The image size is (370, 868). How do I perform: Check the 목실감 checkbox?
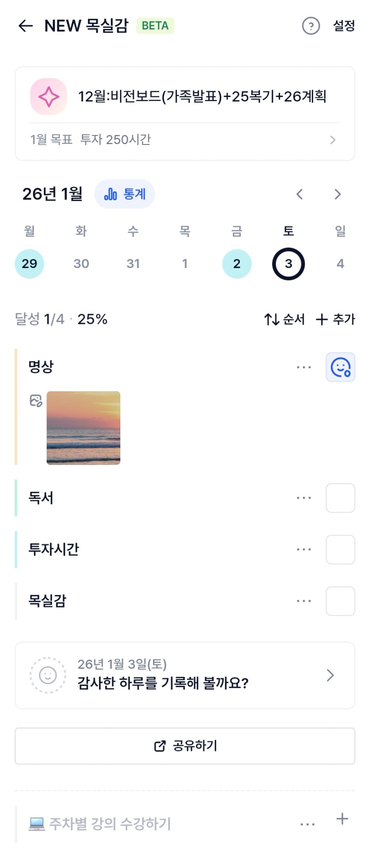[340, 601]
